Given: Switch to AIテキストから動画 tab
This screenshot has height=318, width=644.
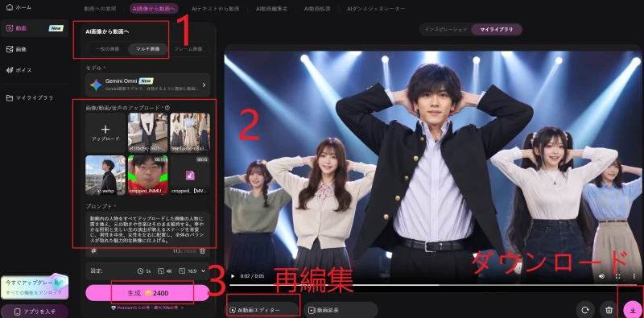Looking at the screenshot, I should (x=215, y=8).
